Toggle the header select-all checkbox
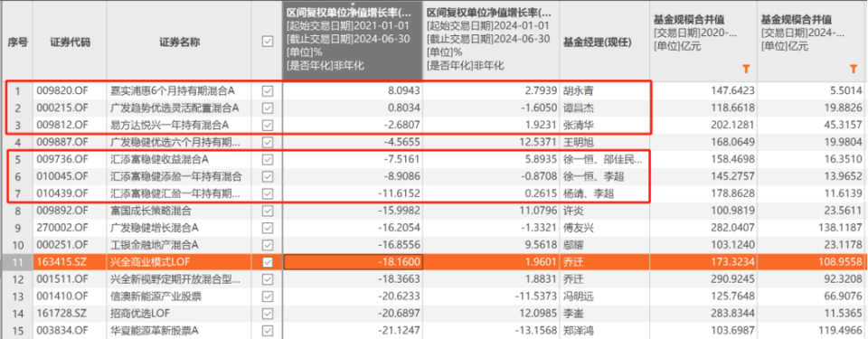 (268, 42)
